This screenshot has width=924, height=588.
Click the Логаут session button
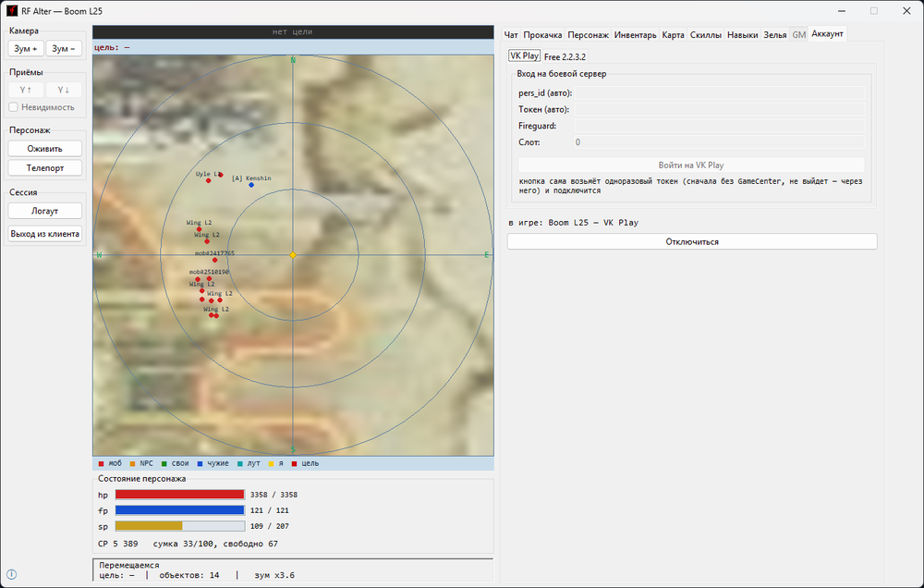[x=44, y=211]
